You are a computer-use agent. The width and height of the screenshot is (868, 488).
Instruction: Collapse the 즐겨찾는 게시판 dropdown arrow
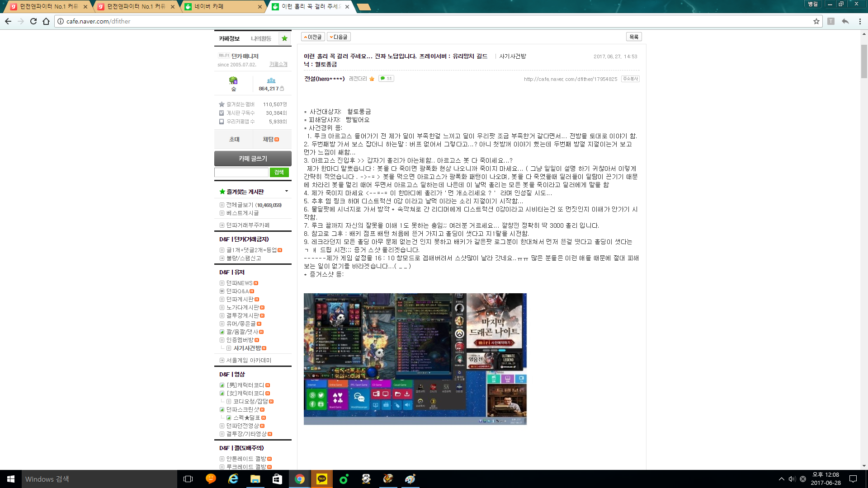[287, 192]
